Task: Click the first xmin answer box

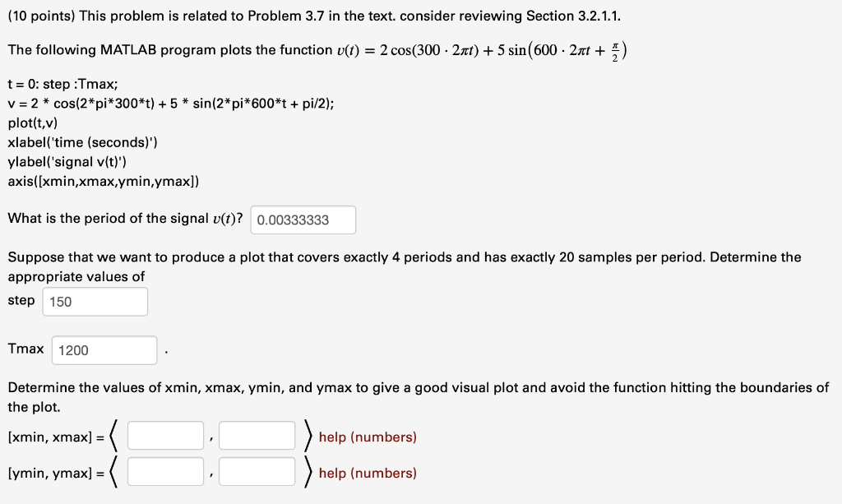Action: click(164, 434)
